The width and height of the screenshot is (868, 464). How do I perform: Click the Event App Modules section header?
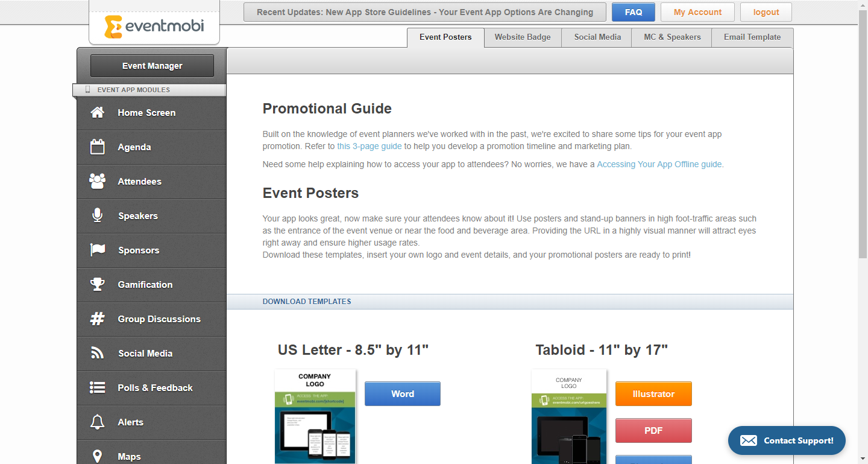[149, 90]
